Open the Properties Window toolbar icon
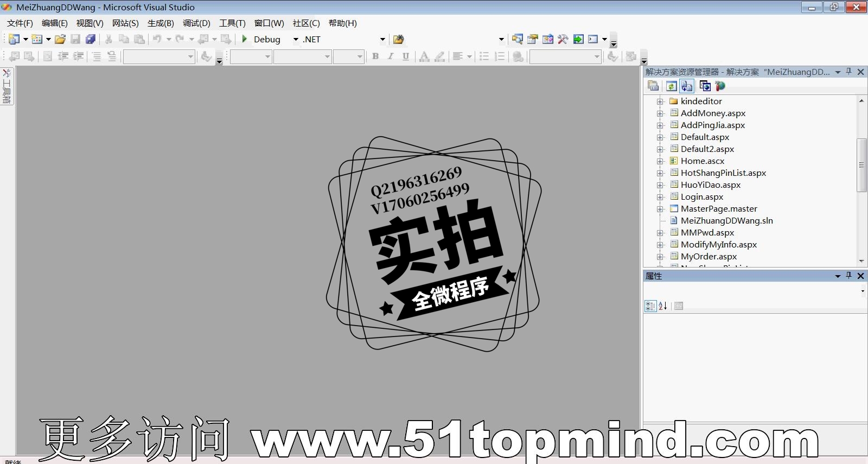868x464 pixels. pyautogui.click(x=533, y=39)
